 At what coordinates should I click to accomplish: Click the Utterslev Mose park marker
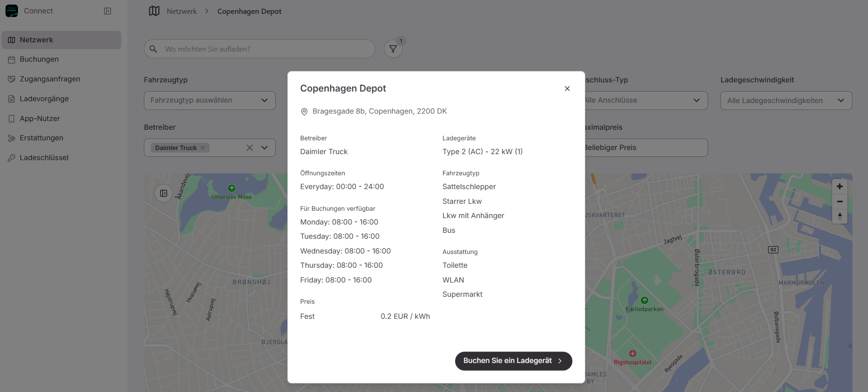(232, 188)
